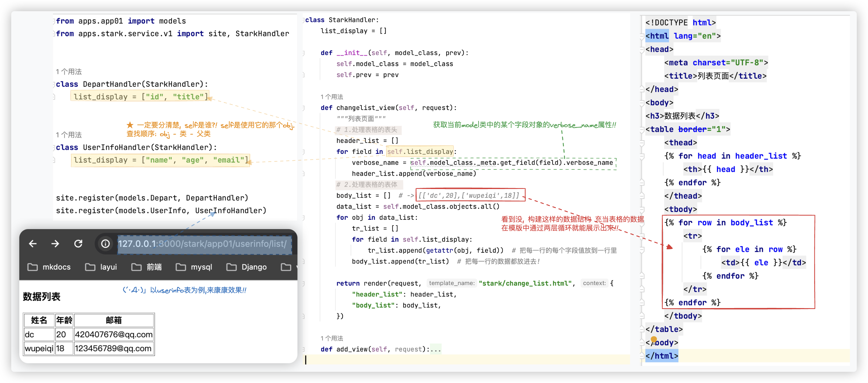This screenshot has height=383, width=868.
Task: Click the 邮箱 table header cell
Action: (x=114, y=320)
